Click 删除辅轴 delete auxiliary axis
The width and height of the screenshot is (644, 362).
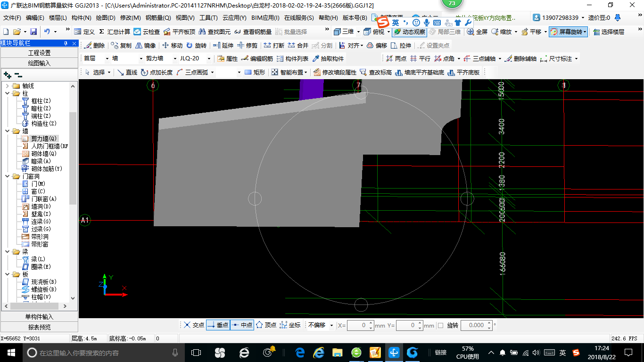tap(520, 59)
